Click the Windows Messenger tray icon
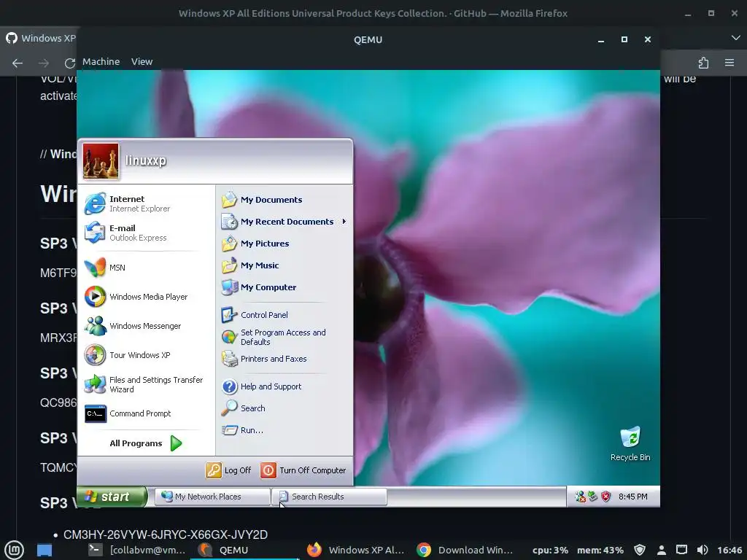The height and width of the screenshot is (560, 747). (580, 497)
